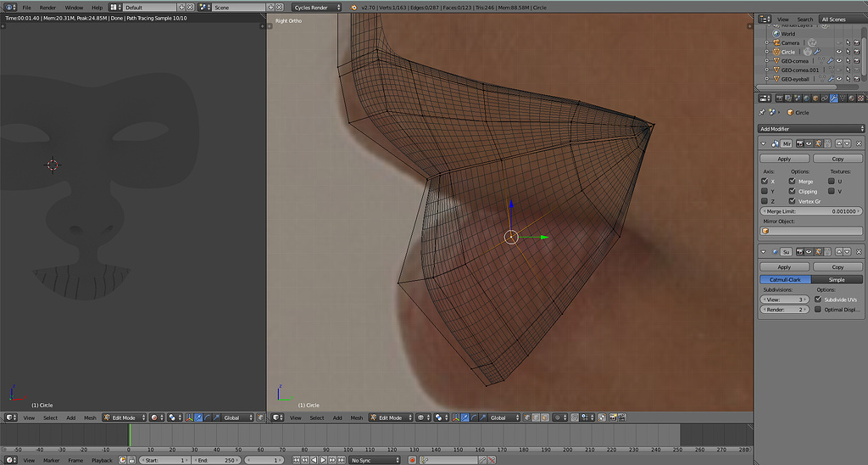Select face select mode in right viewport
Viewport: 868px width, 465px height.
click(x=545, y=417)
